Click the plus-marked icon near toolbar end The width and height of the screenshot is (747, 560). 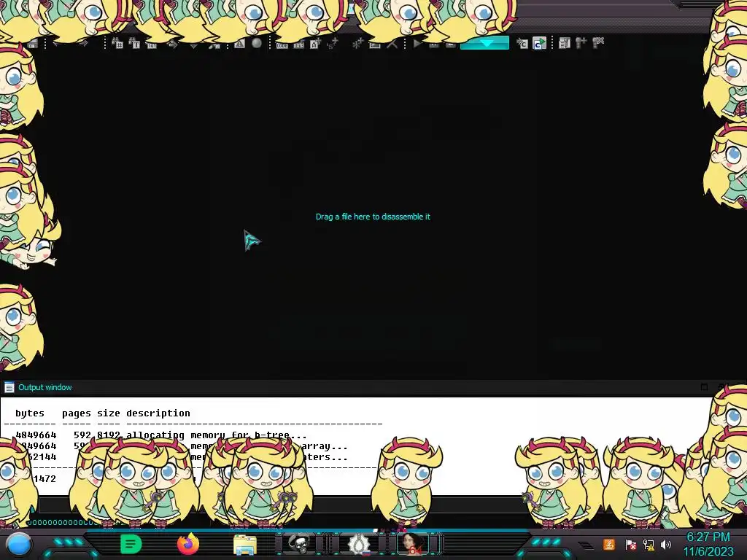(x=581, y=42)
